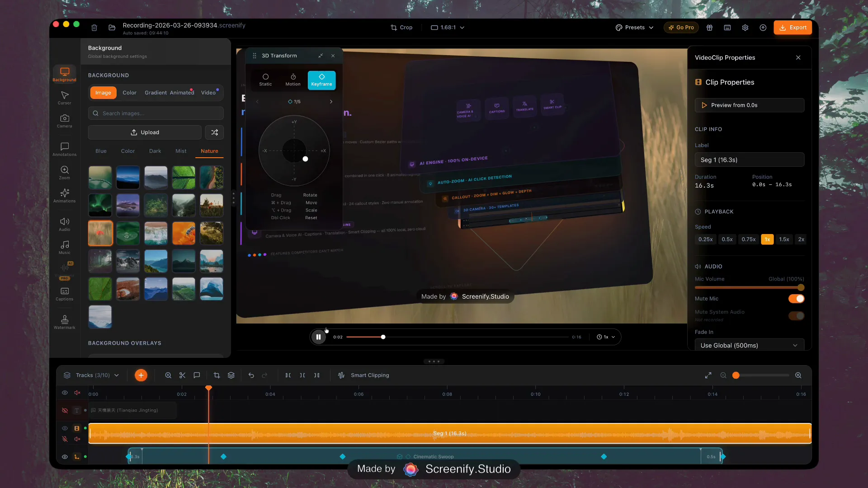Click the Upload image button
Viewport: 868px width, 488px height.
[145, 132]
